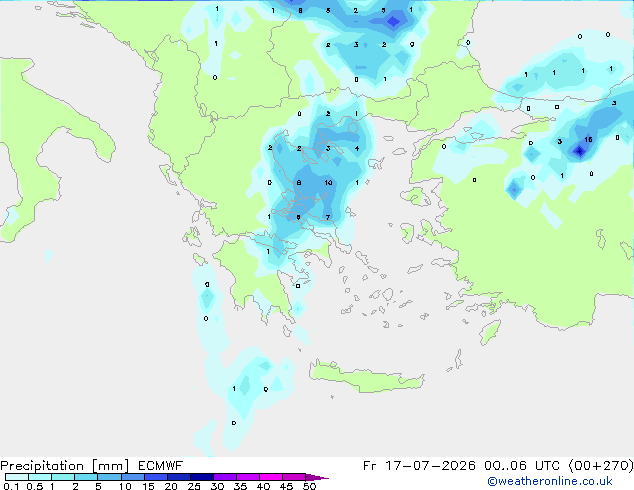Click the '10' precipitation value over central Greece
This screenshot has height=490, width=634.
[328, 183]
